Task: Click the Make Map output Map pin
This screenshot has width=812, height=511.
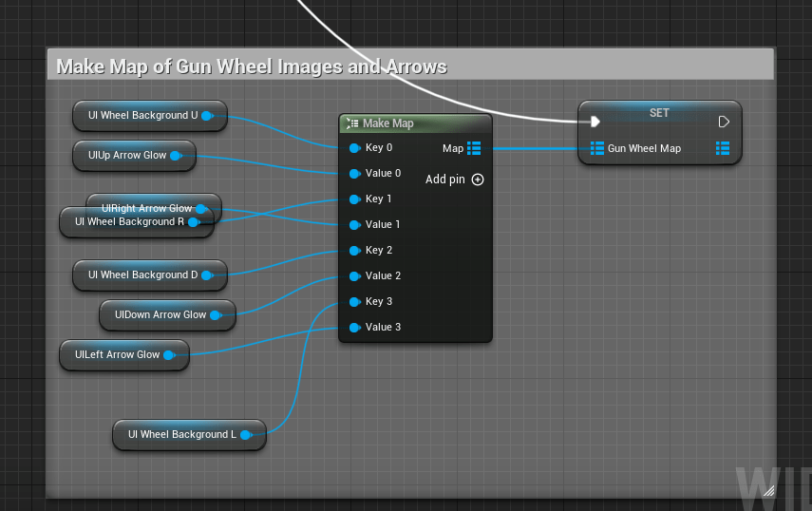Action: [x=474, y=148]
